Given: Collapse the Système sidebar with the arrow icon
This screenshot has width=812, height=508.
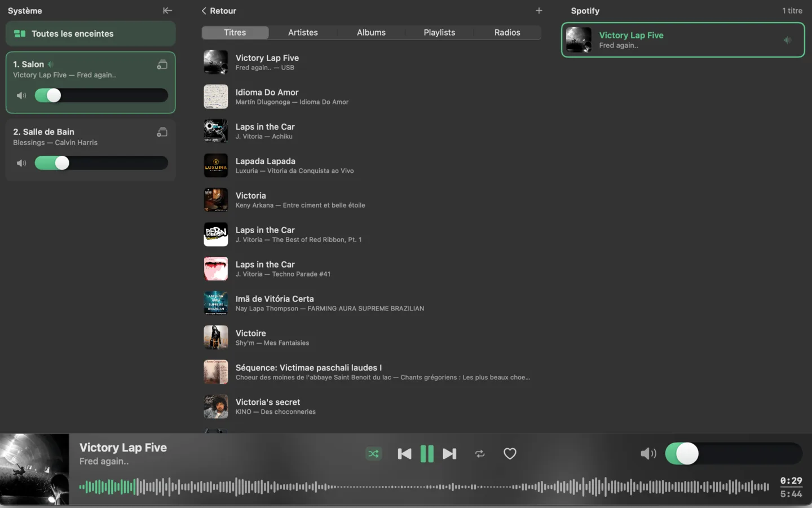Looking at the screenshot, I should point(167,11).
